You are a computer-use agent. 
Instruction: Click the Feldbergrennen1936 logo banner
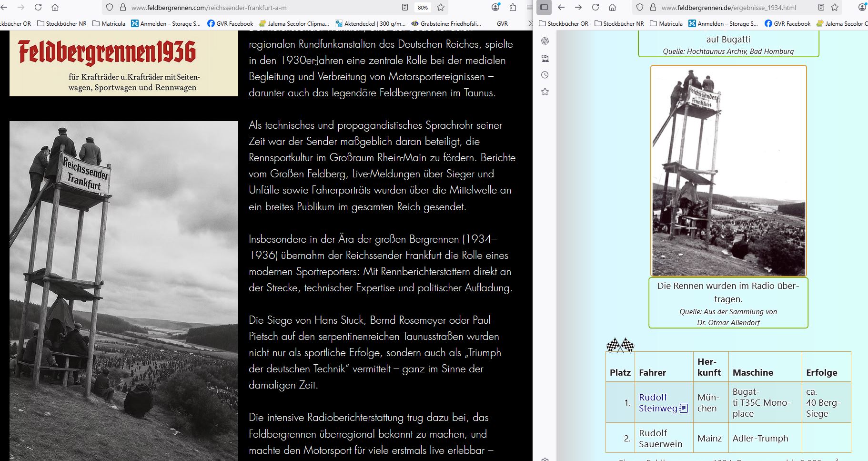tap(124, 63)
